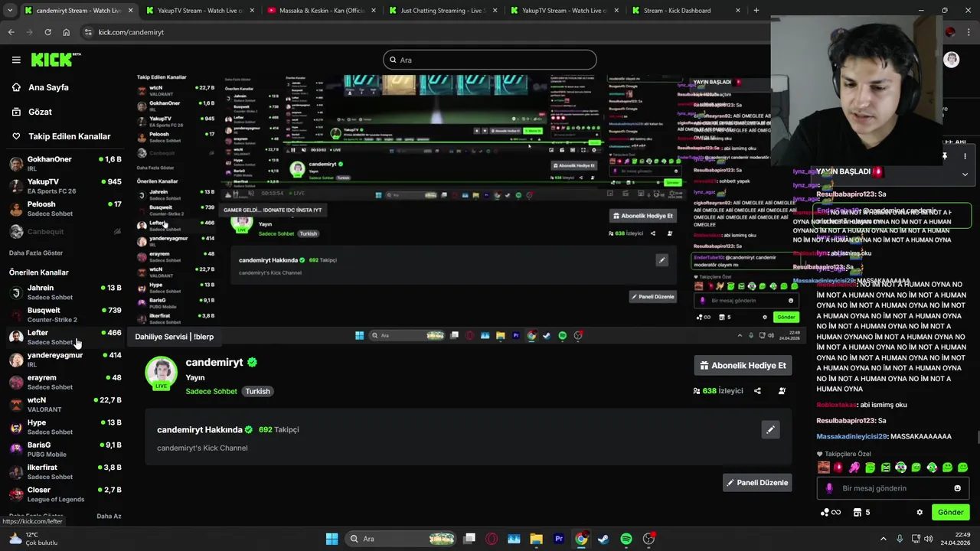This screenshot has width=980, height=551.
Task: Open Takip Edilen Kanallar section
Action: click(61, 136)
